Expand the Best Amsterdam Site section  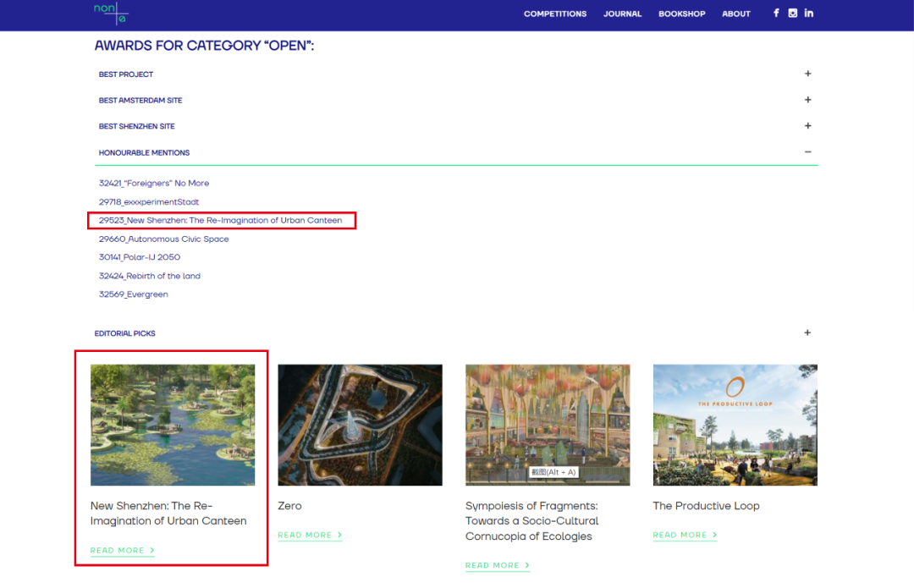click(x=807, y=100)
